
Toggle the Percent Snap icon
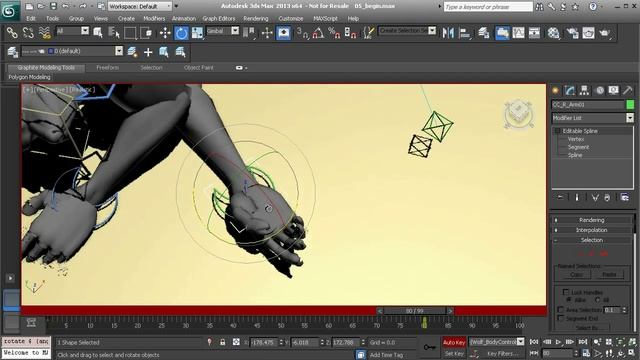tap(334, 33)
